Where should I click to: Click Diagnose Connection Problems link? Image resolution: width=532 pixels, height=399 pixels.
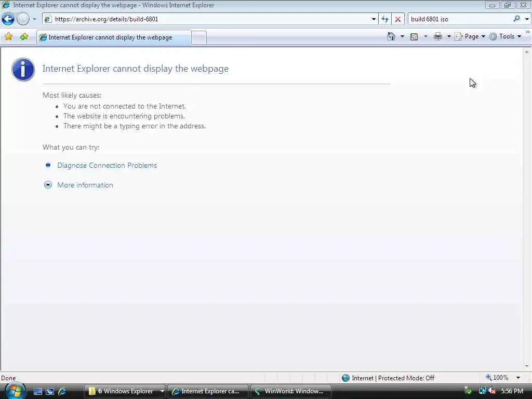pyautogui.click(x=107, y=165)
